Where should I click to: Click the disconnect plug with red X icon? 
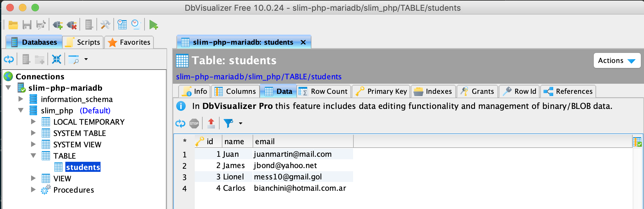(72, 25)
